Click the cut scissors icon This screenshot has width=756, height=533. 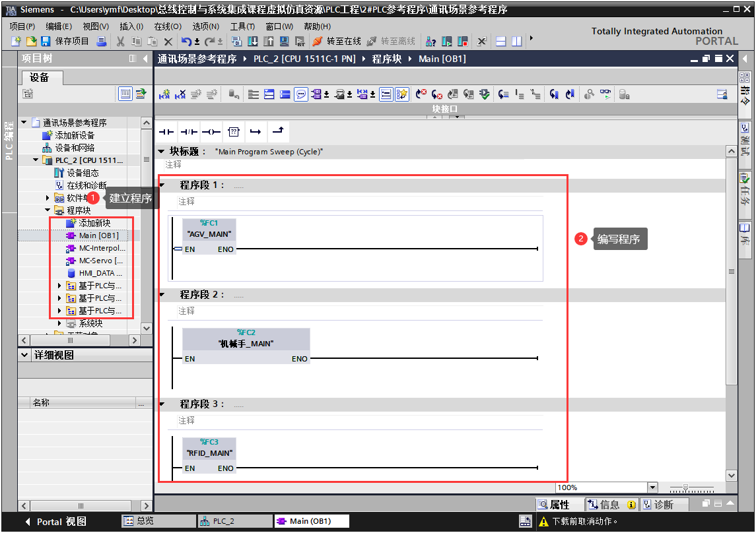coord(121,42)
